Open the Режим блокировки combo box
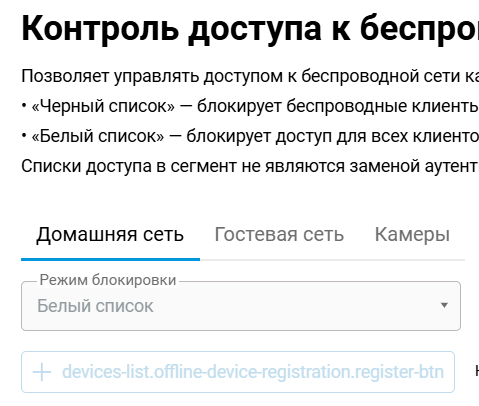 [241, 306]
